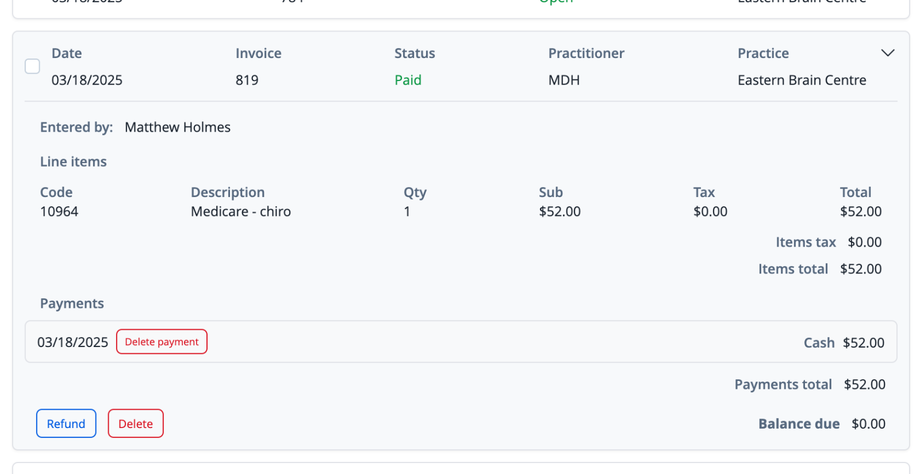Screen dimensions: 920x474
Task: Collapse invoice 819 using the chevron arrow
Action: click(887, 53)
